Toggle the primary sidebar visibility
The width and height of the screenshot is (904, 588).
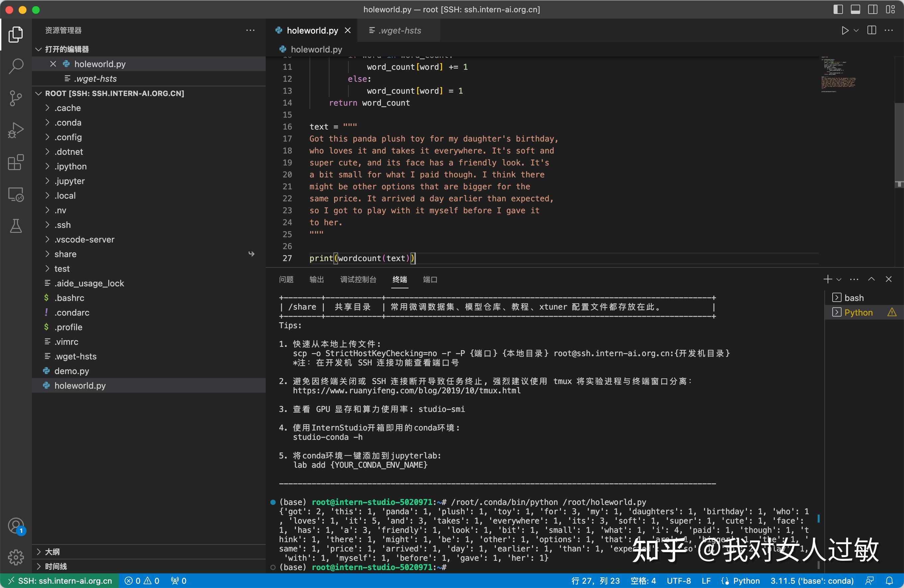(838, 9)
